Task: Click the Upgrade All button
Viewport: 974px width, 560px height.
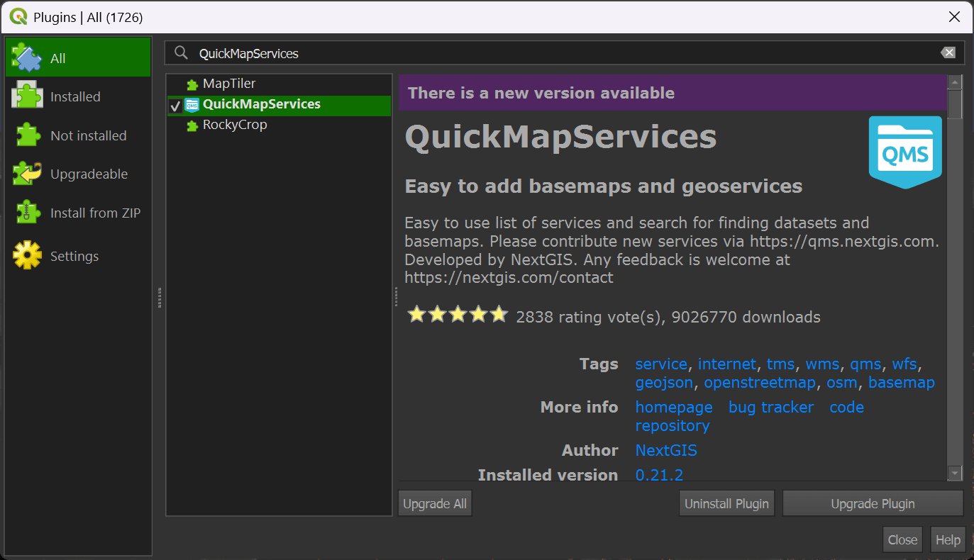Action: (x=435, y=503)
